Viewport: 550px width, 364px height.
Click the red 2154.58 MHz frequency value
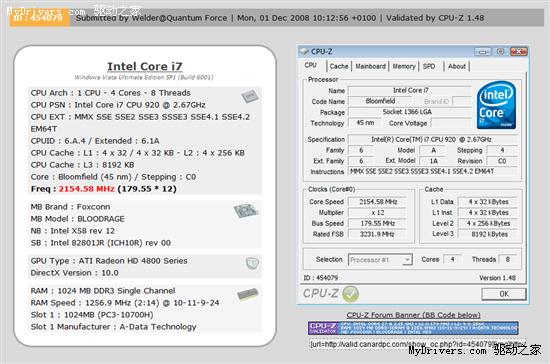[x=86, y=189]
